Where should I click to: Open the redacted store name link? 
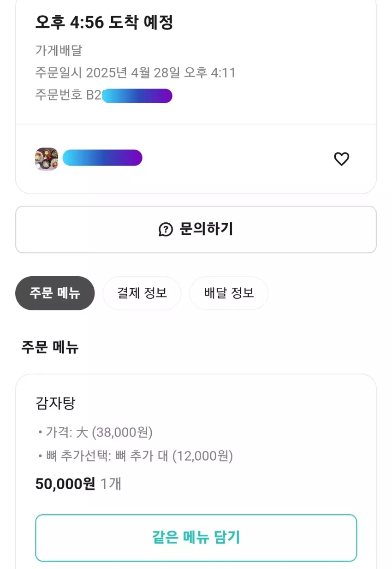tap(102, 158)
